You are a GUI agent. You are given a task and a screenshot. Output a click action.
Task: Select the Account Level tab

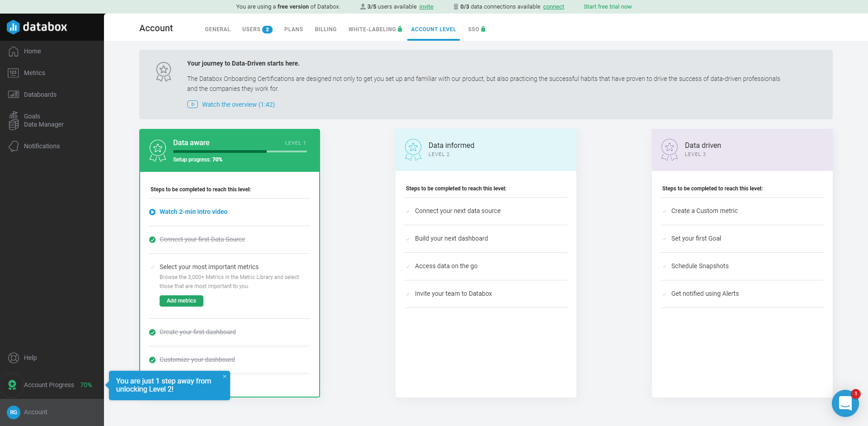coord(434,29)
